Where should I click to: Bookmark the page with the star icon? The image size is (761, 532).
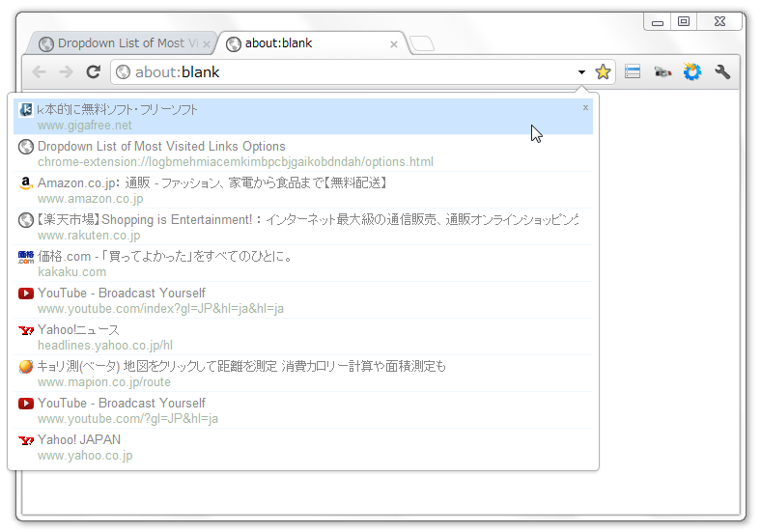(x=603, y=71)
